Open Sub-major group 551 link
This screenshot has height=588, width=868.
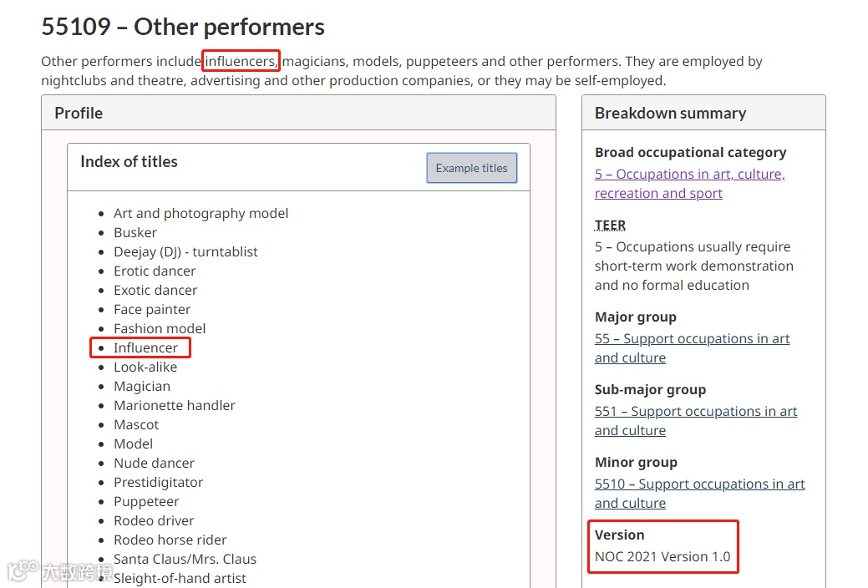[x=695, y=412]
